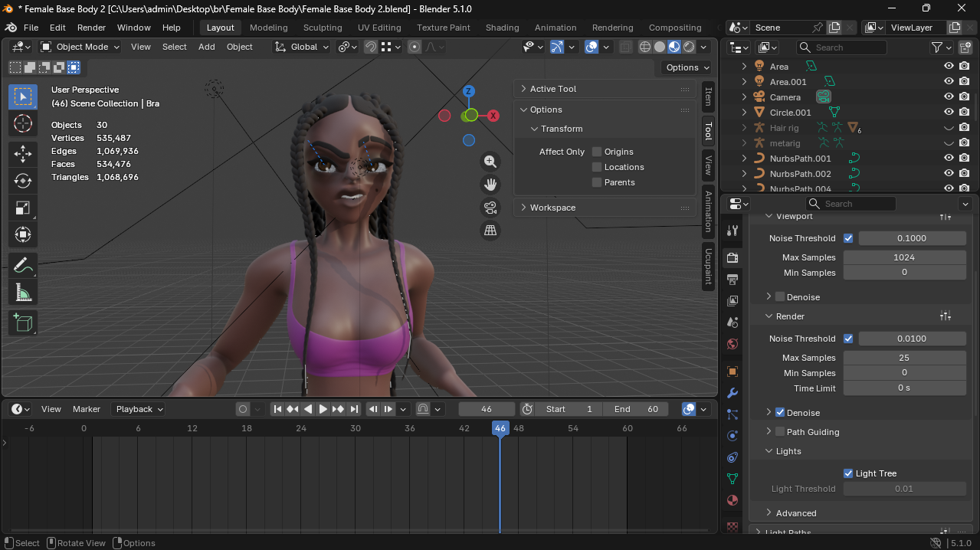Enable the Path Guiding checkbox
The image size is (980, 550).
tap(780, 432)
